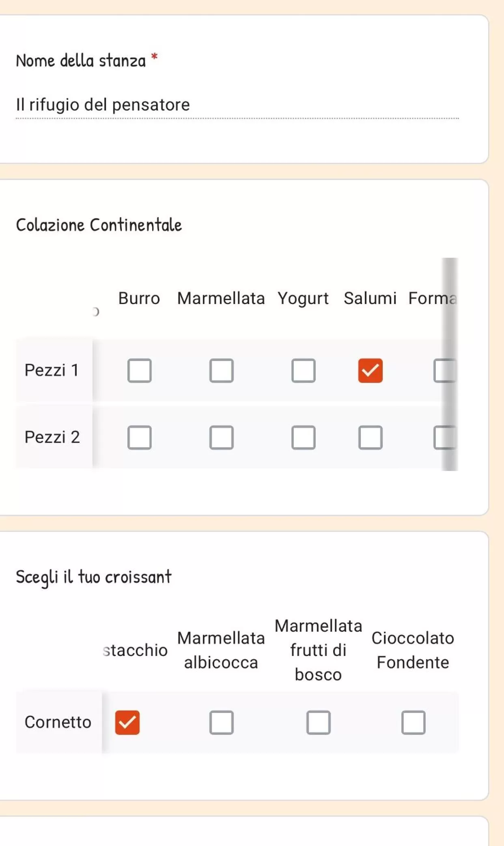Uncheck the Pistacchio Cornetto checkbox
Viewport: 504px width, 846px height.
point(127,722)
